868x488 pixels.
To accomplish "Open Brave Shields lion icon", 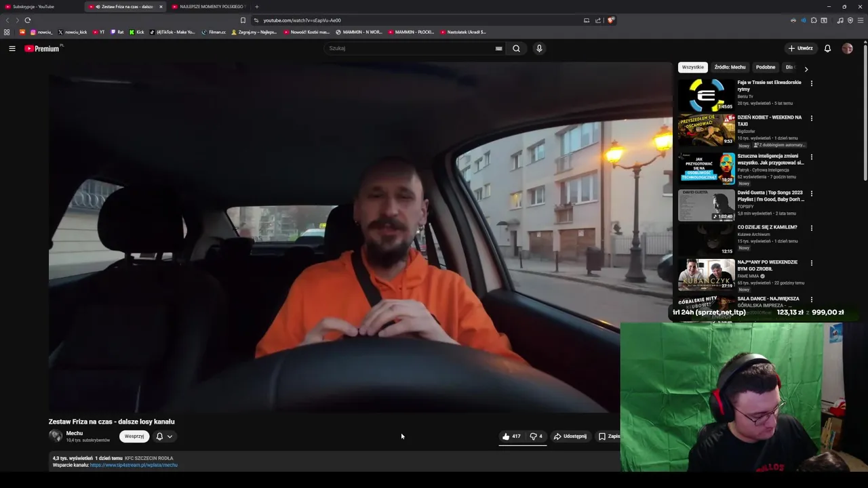I will [x=610, y=20].
